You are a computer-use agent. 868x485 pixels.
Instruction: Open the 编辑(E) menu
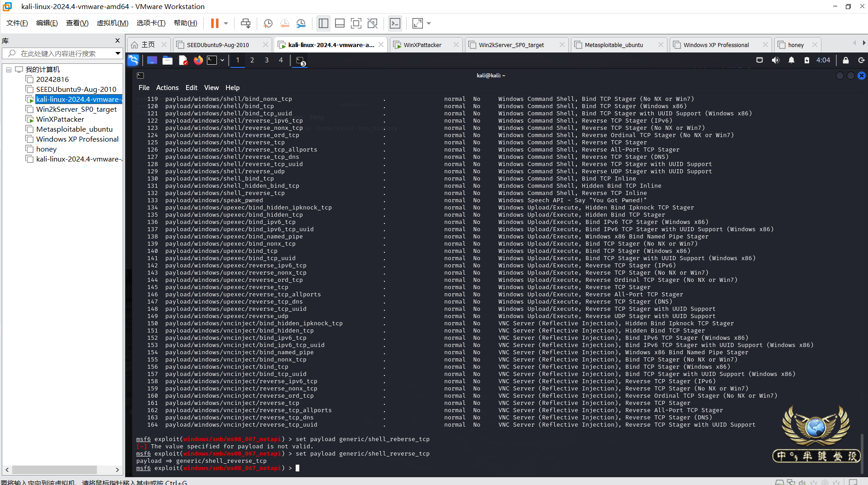coord(47,23)
